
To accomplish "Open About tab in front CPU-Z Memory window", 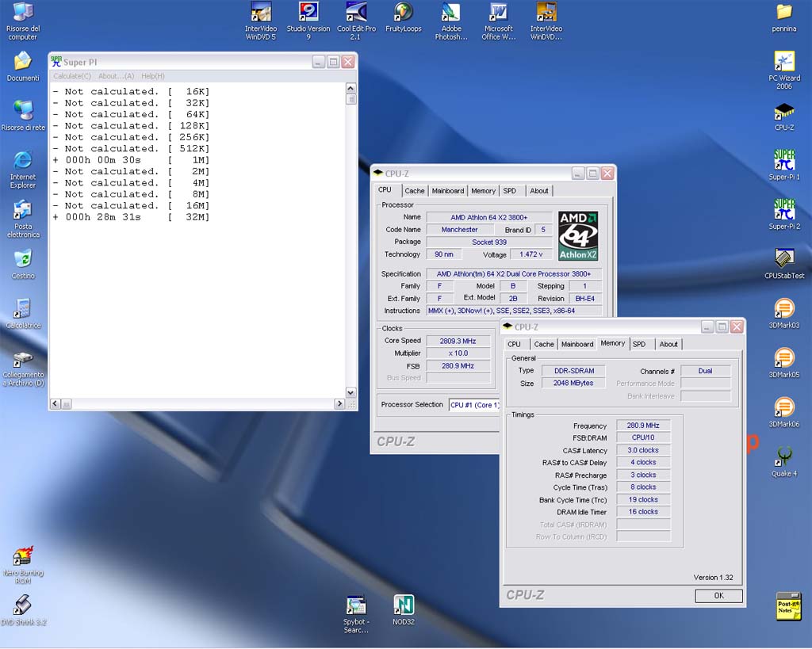I will click(x=668, y=344).
